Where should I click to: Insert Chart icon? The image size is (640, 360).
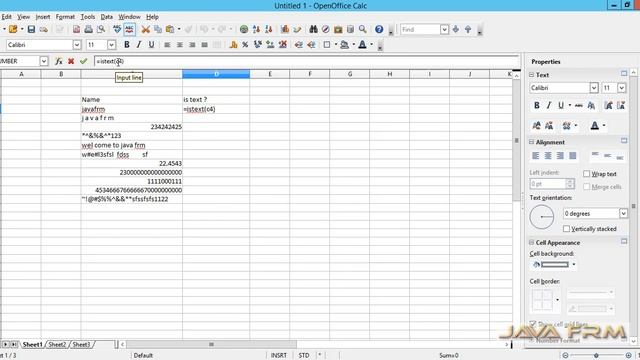tap(285, 29)
